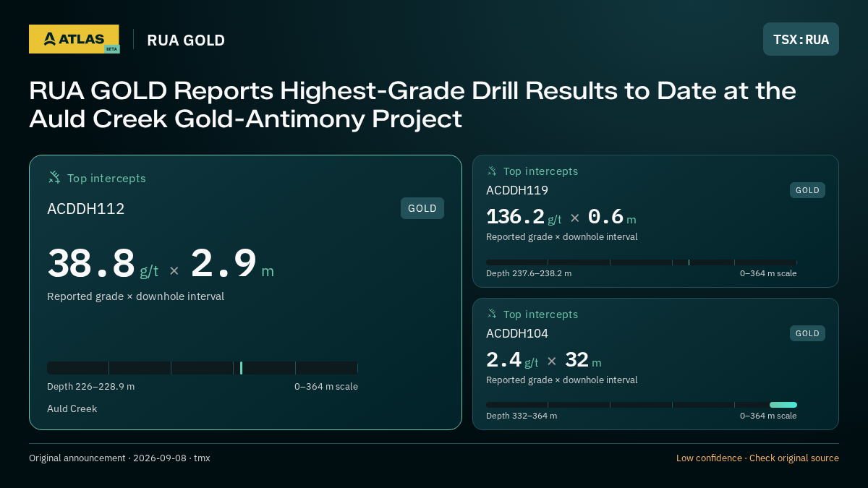Viewport: 868px width, 488px height.
Task: Click the depth marker on ACDDH112 bar
Action: click(241, 368)
